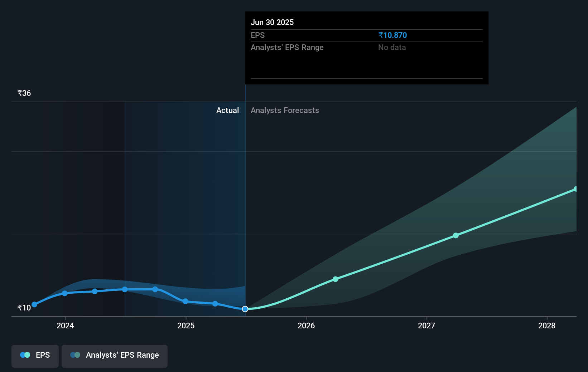Select the Jun 30 2025 highlighted EPS data point
Viewport: 588px width, 372px height.
pos(245,309)
